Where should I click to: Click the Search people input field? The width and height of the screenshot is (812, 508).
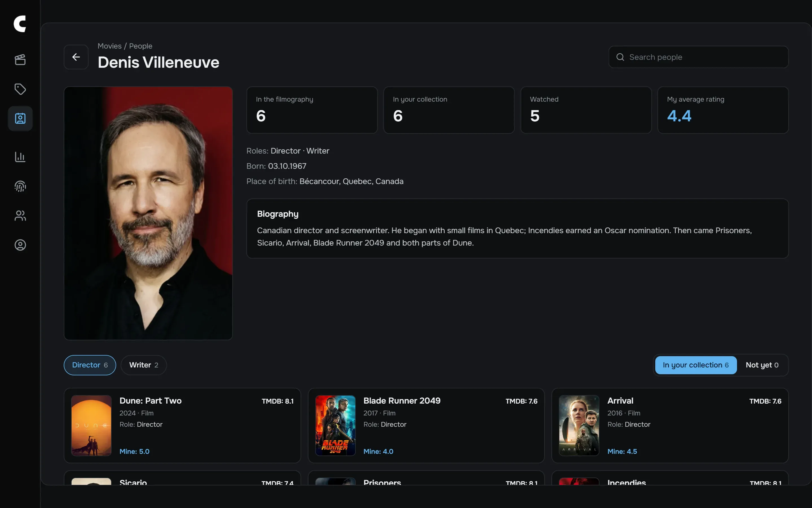coord(698,57)
